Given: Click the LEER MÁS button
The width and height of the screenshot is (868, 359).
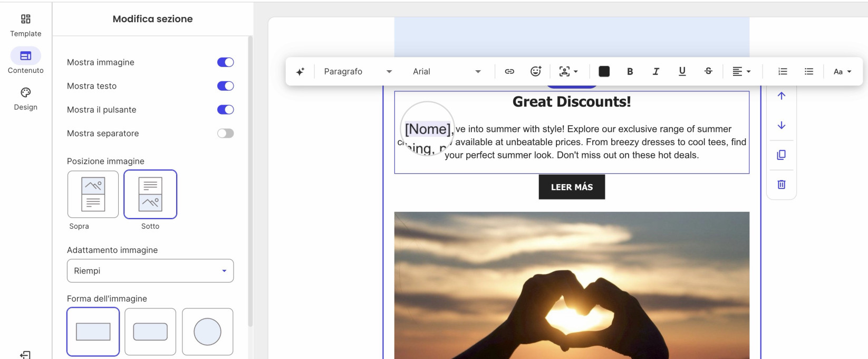Looking at the screenshot, I should pyautogui.click(x=572, y=187).
